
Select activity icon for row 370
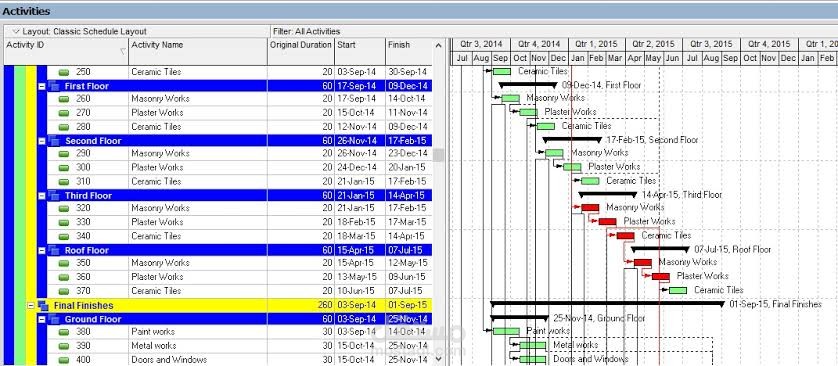(x=64, y=291)
